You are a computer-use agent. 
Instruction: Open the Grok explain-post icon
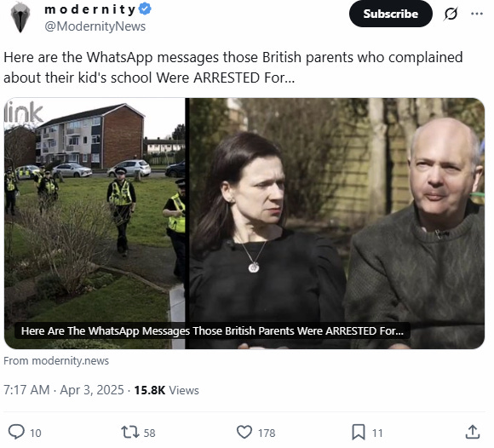[x=451, y=14]
